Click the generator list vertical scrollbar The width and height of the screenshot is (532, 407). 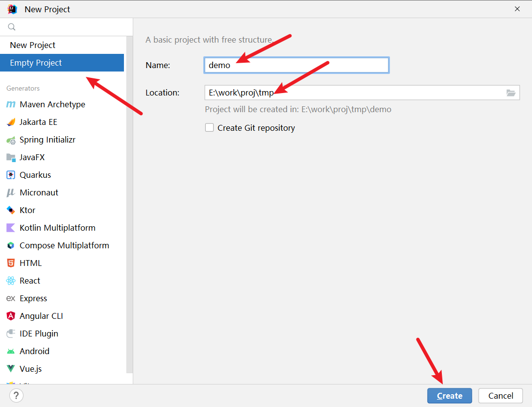(129, 205)
